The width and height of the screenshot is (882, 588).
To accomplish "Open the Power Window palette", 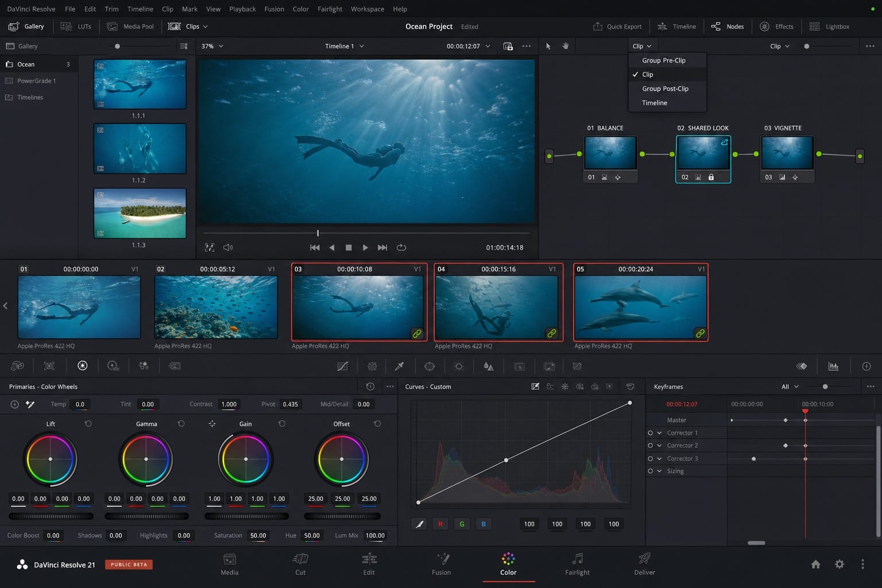I will tap(429, 366).
